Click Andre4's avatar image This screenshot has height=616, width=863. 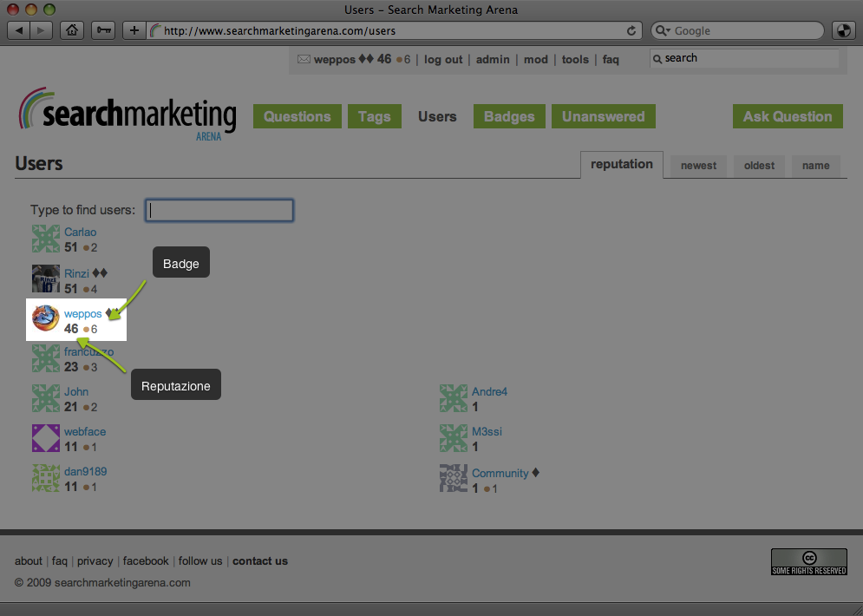click(454, 398)
